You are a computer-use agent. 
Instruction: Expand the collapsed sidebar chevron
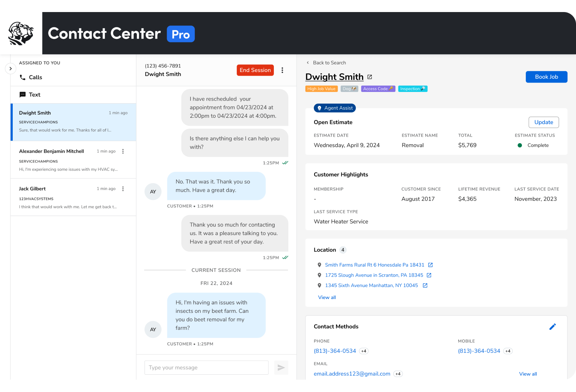click(x=11, y=68)
